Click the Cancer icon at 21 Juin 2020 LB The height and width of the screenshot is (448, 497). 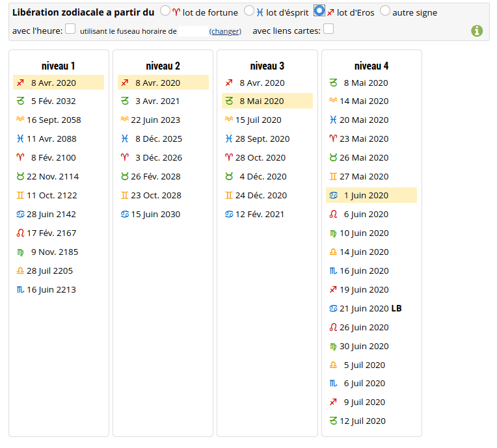click(x=333, y=308)
